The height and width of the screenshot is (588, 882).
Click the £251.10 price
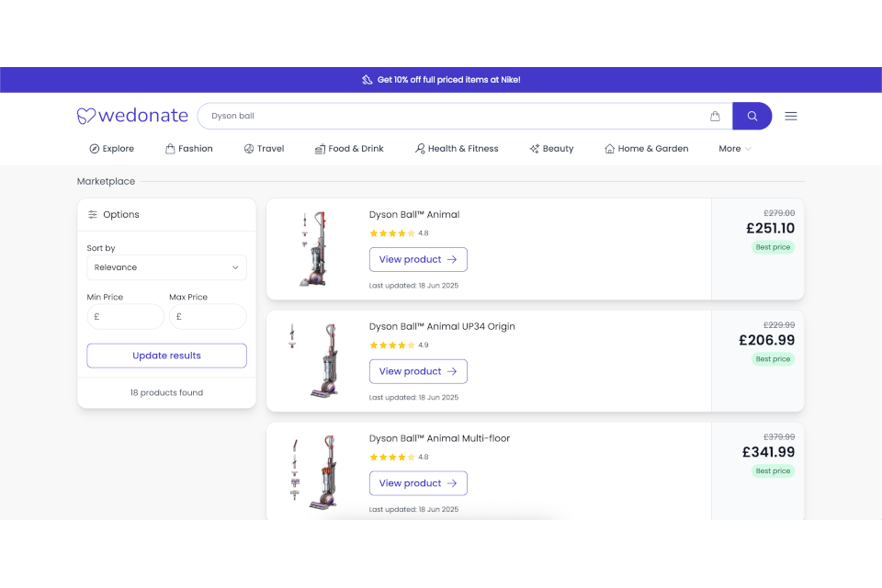pos(770,229)
